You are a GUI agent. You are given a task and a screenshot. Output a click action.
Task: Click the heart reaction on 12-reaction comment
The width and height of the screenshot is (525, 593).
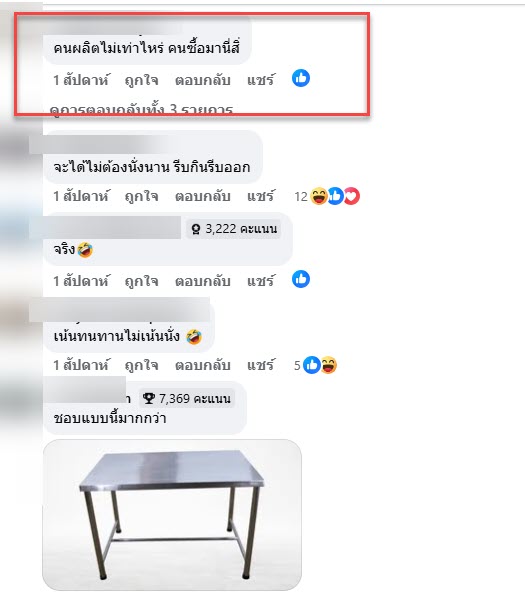point(352,196)
